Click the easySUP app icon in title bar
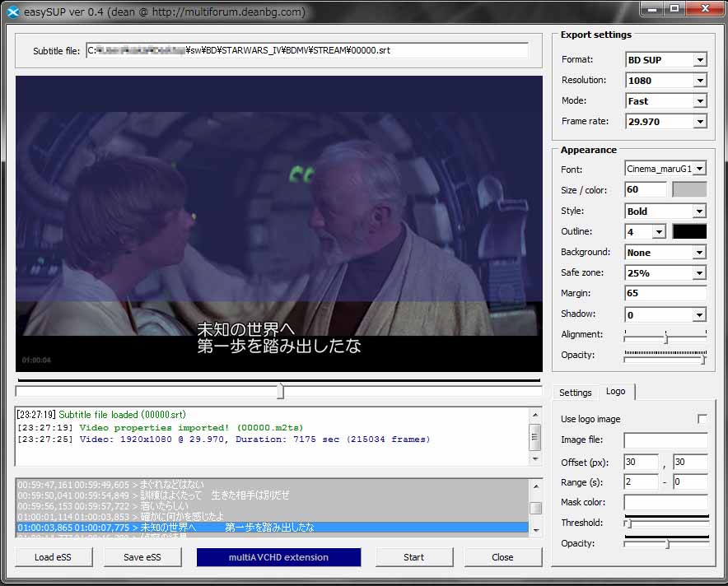 tap(13, 12)
